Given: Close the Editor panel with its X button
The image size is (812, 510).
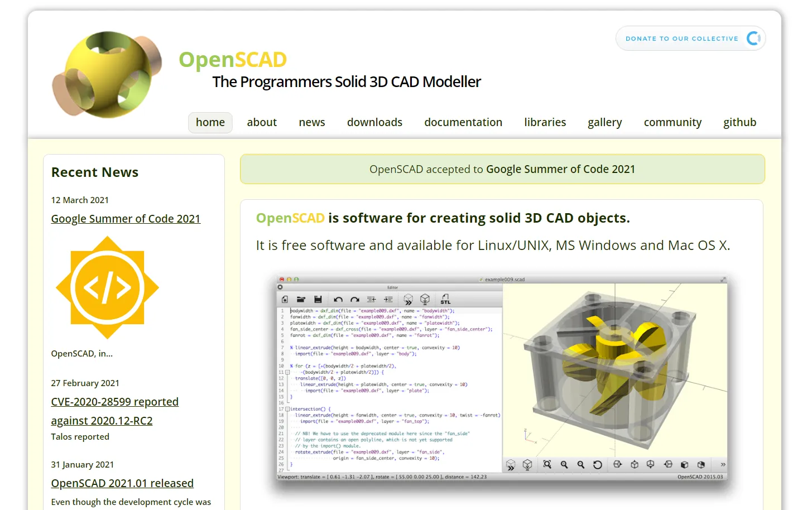Looking at the screenshot, I should [x=280, y=287].
